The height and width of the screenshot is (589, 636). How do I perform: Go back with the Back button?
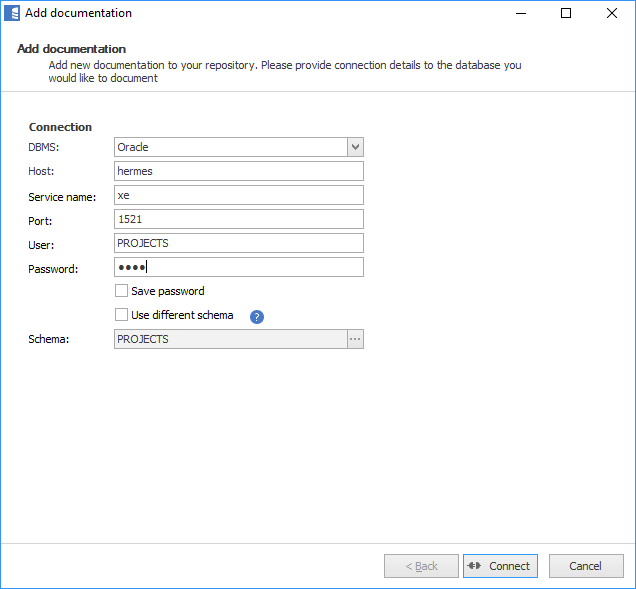(x=421, y=566)
